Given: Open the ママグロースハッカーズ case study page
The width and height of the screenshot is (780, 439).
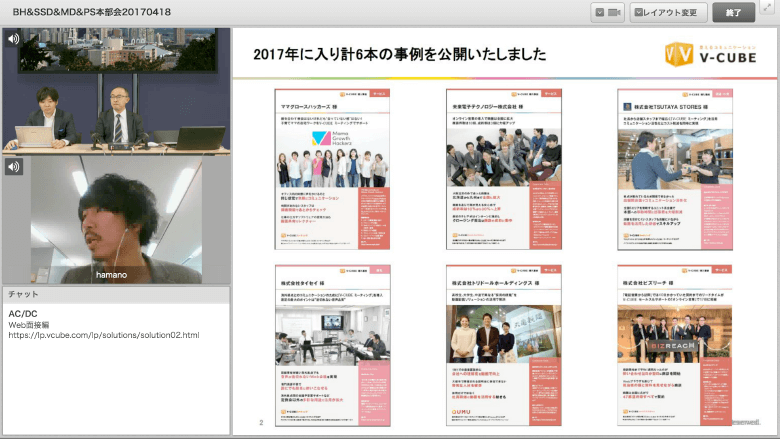Looking at the screenshot, I should point(332,170).
